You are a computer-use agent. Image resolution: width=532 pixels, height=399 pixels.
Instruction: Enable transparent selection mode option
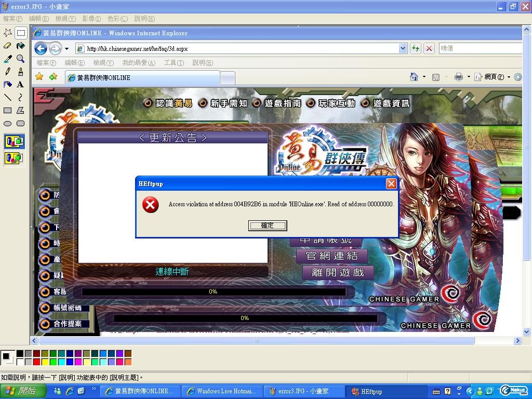(14, 157)
